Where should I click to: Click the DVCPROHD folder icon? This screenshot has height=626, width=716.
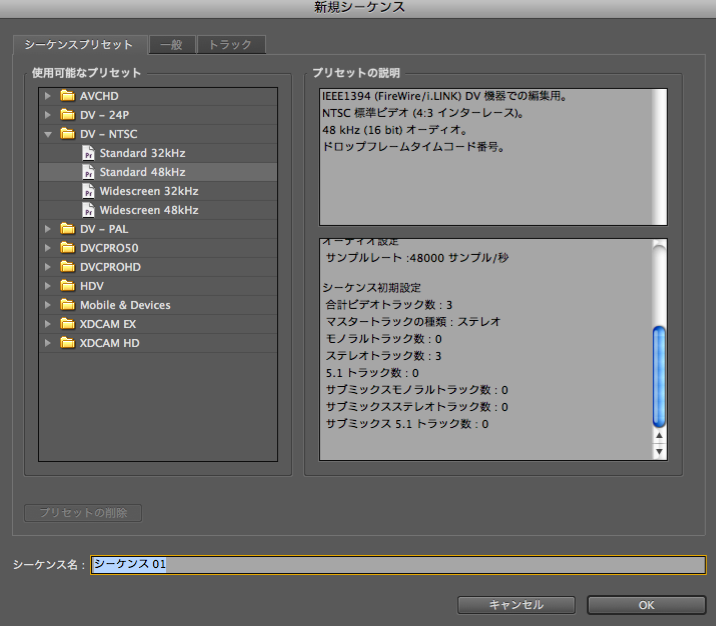[68, 267]
